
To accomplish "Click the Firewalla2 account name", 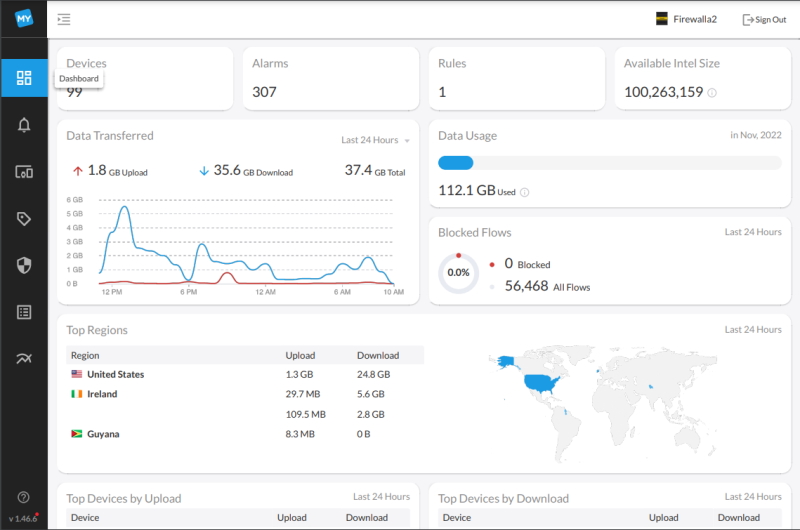I will point(695,19).
